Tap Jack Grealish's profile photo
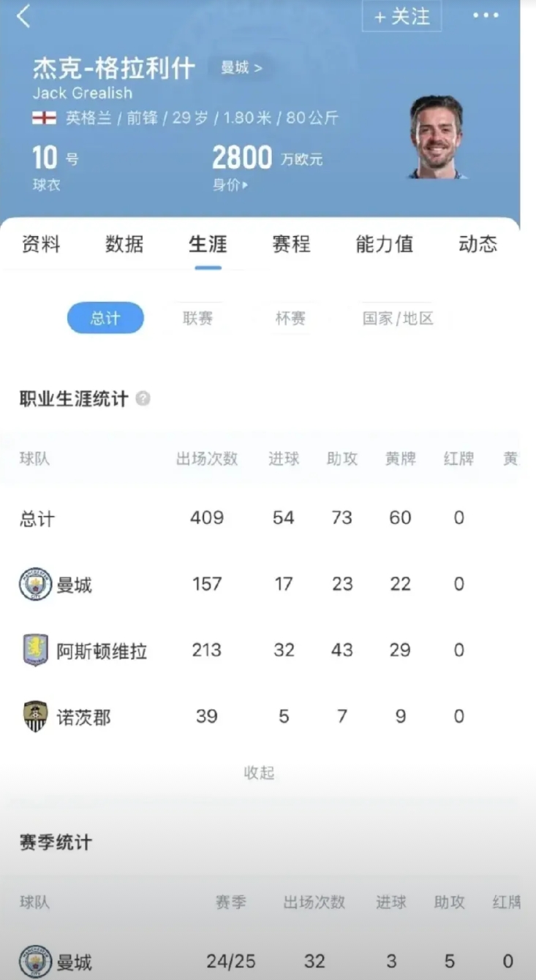This screenshot has width=536, height=980. (437, 136)
